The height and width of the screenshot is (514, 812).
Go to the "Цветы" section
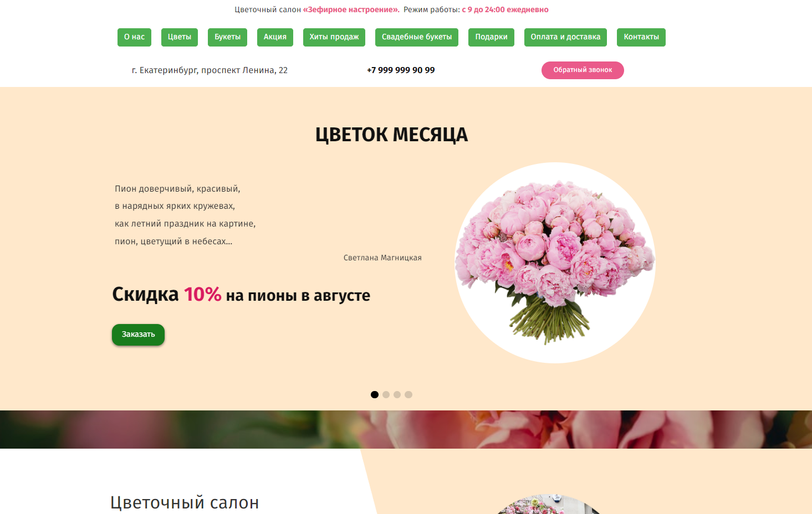[180, 37]
